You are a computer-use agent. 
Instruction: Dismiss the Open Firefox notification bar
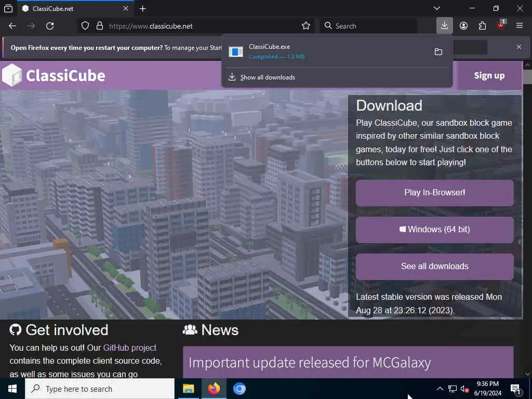pos(519,47)
